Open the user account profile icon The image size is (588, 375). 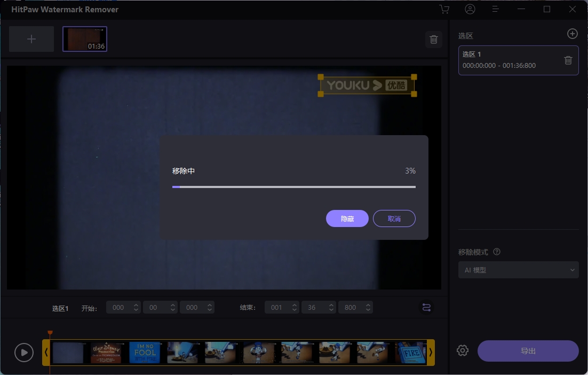[470, 9]
